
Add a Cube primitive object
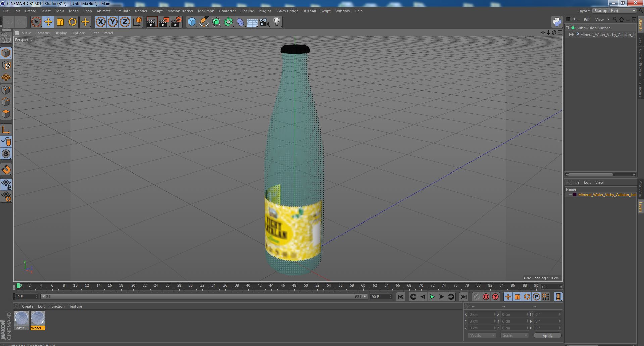click(x=192, y=22)
